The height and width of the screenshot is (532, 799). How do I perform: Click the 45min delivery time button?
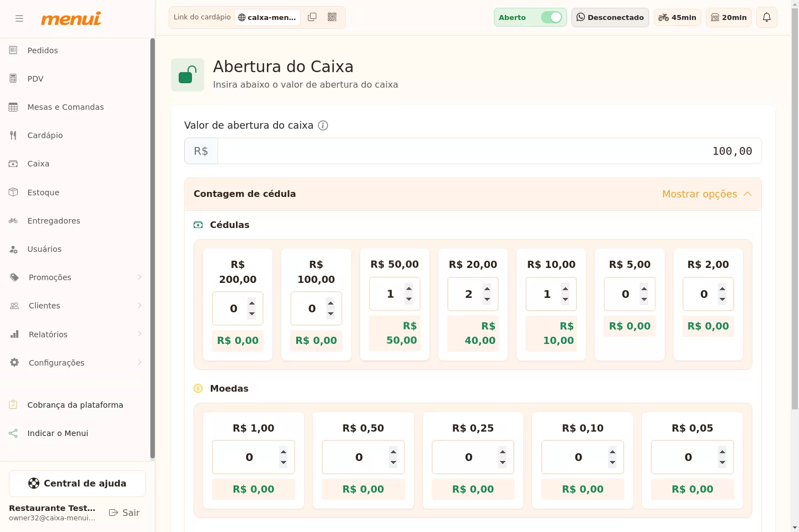[677, 17]
